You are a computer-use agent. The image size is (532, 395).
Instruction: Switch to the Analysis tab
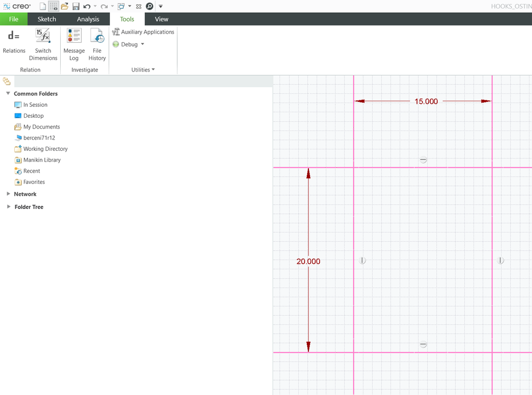click(88, 19)
